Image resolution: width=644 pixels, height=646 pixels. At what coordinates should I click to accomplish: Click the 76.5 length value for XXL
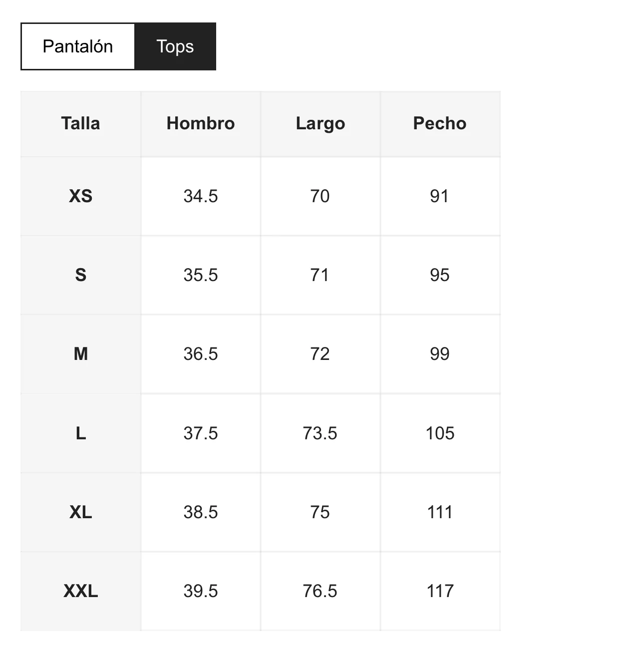click(320, 591)
